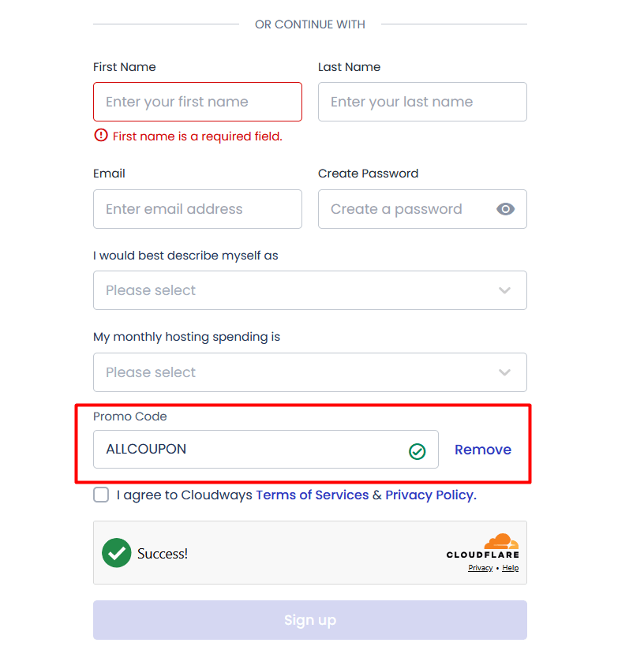Open the Terms of Services link

pos(312,495)
